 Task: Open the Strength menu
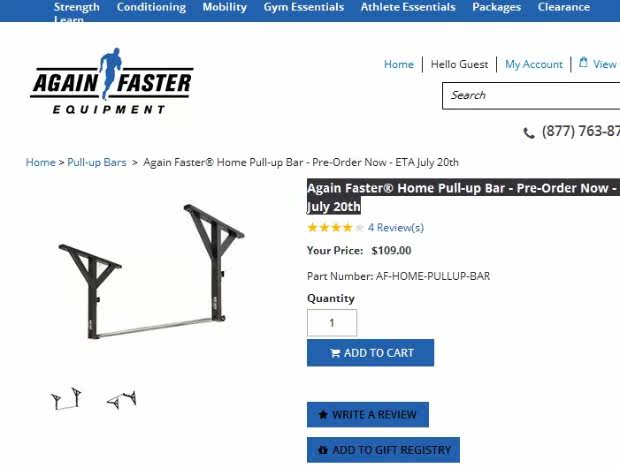(x=77, y=7)
